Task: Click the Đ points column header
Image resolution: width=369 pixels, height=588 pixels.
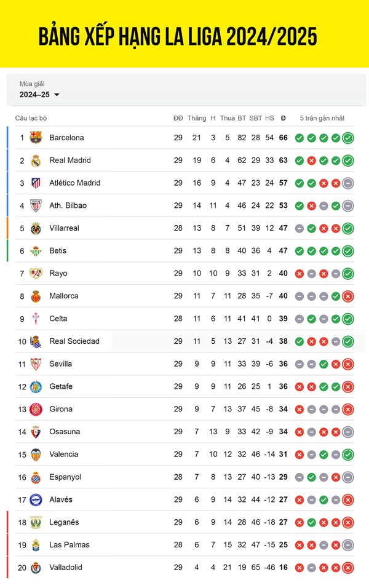Action: (283, 118)
